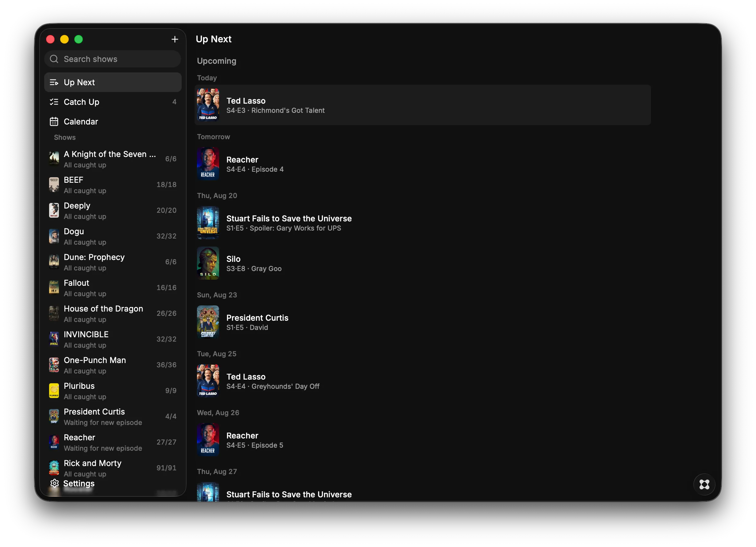Open Reacher S4·E5 Episode 5 entry
Screen dimensions: 756x547
pos(423,440)
